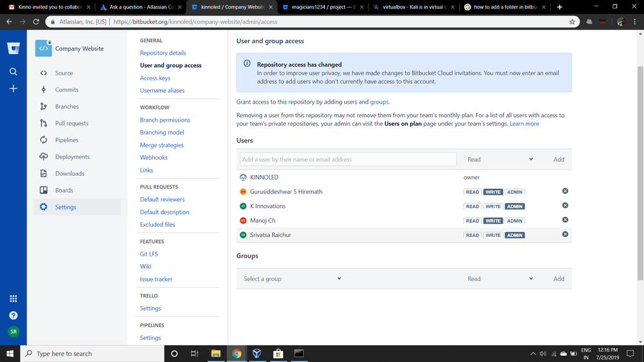Click the page vertical scrollbar
The image size is (644, 362).
640,173
